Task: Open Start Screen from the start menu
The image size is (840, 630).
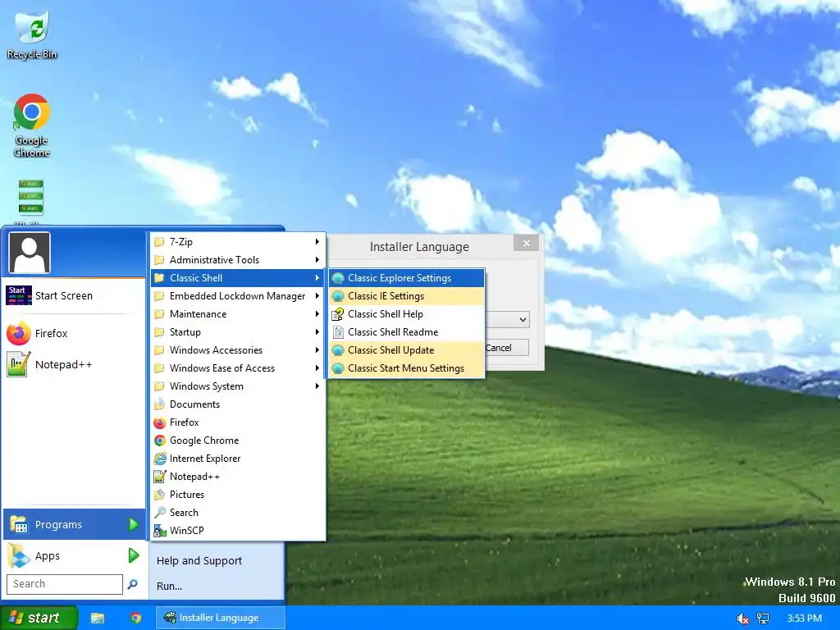Action: 74,295
